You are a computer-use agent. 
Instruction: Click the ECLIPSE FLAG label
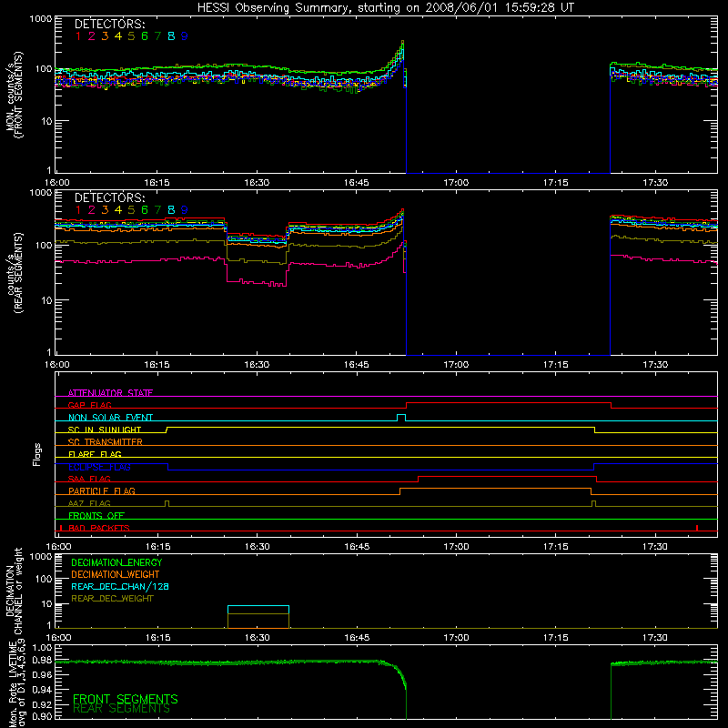point(99,467)
